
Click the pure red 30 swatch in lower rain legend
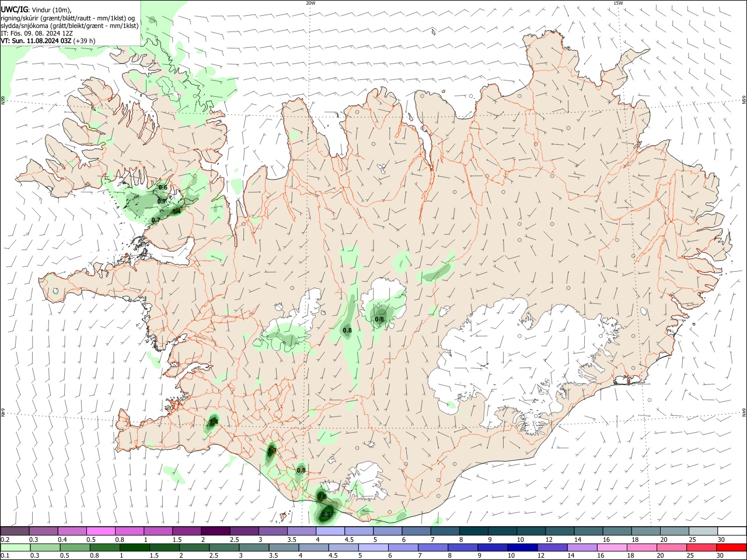tap(731, 548)
